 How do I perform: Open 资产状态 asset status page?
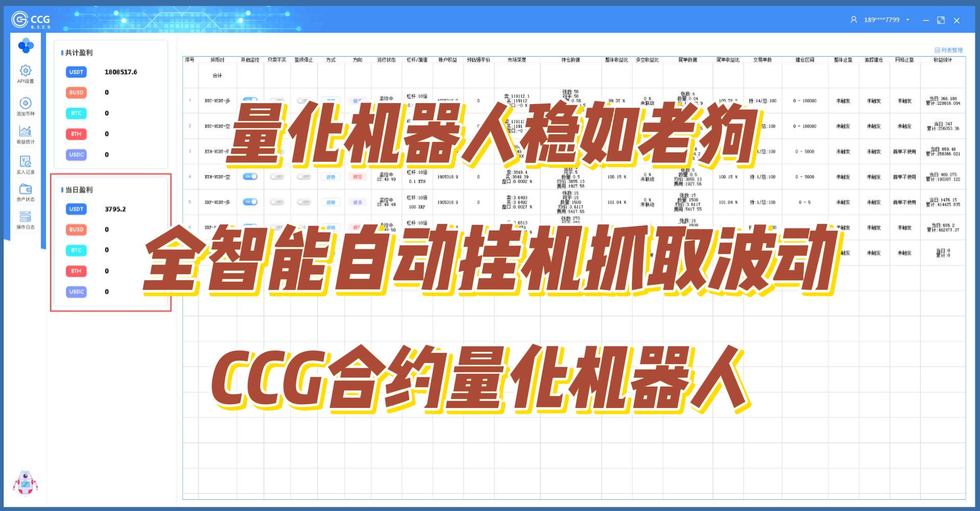(x=26, y=193)
